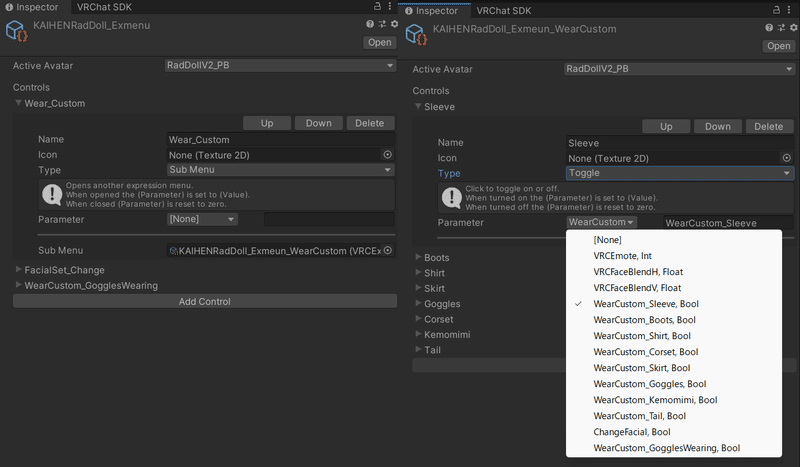Screen dimensions: 800x467
Task: Open settings gear for KAIHENRadDoll_Exmenu asset
Action: (394, 24)
